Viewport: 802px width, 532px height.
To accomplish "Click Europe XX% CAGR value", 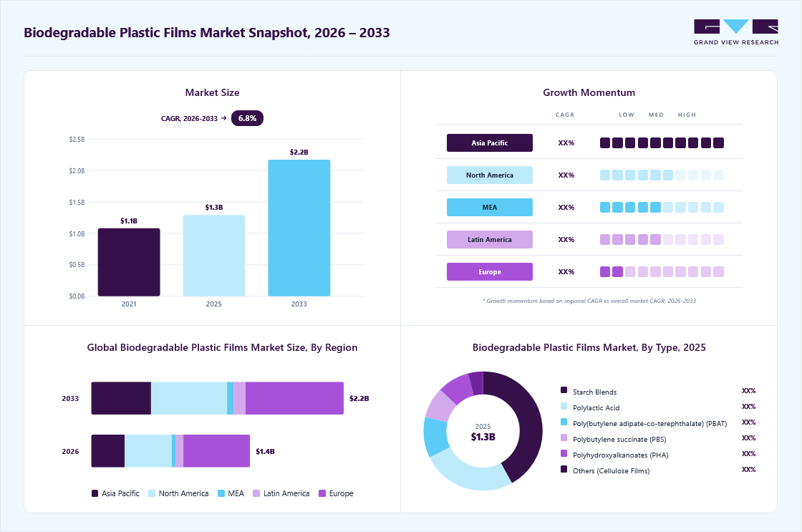I will pos(566,271).
